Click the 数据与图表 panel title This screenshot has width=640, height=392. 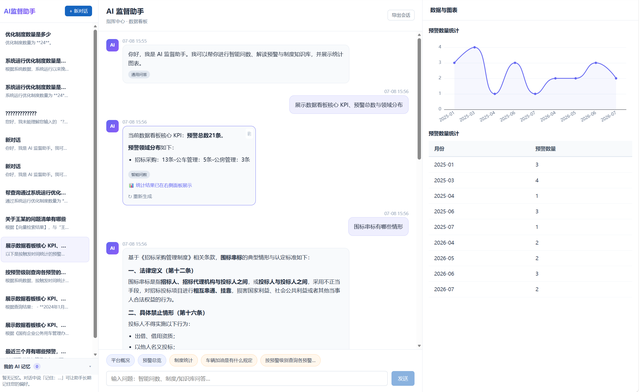(444, 10)
